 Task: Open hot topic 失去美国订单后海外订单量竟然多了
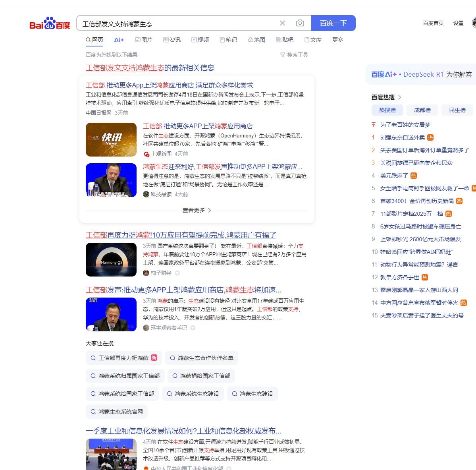[425, 151]
